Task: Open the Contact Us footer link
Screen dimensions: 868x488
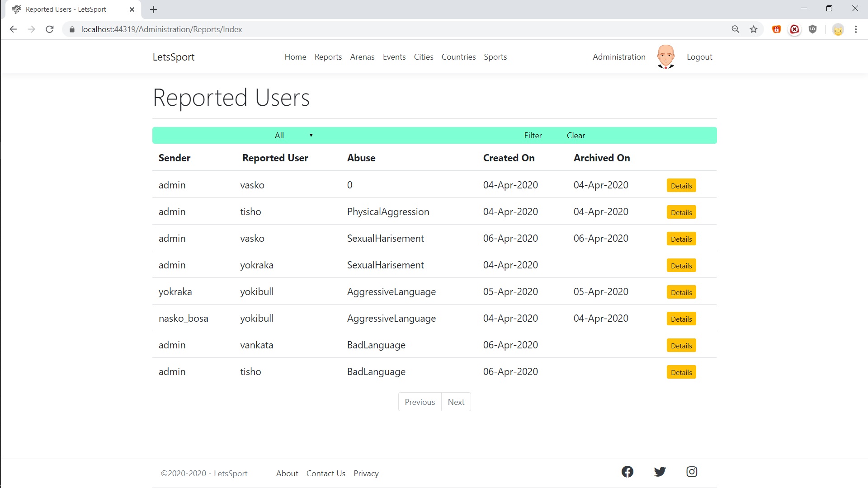Action: tap(325, 474)
